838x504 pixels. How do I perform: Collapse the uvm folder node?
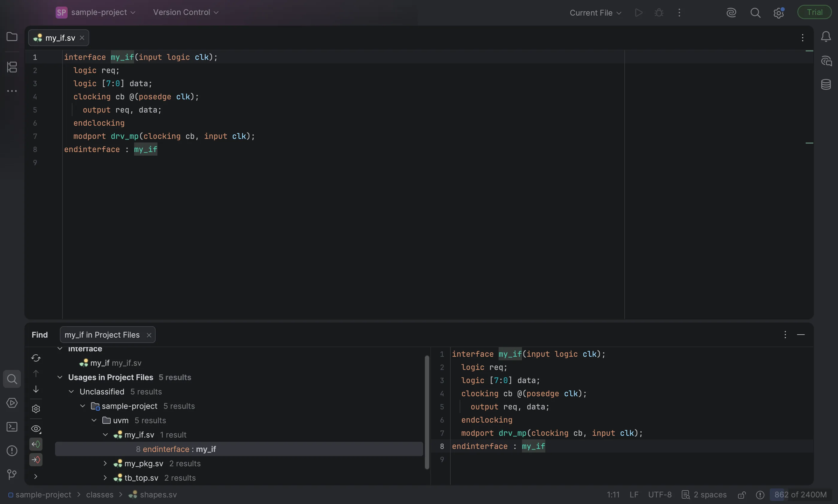[94, 420]
